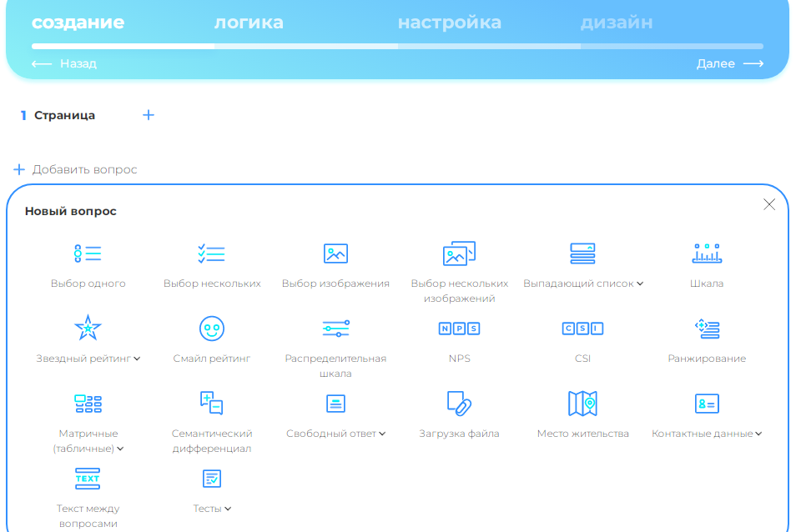Expand the 'Контактные данные' dropdown arrow
The image size is (796, 532).
(758, 434)
